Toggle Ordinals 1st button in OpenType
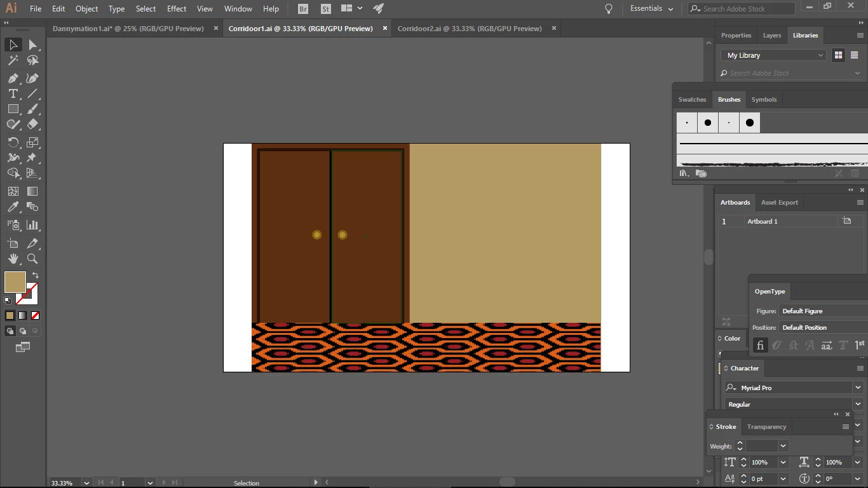 point(859,345)
